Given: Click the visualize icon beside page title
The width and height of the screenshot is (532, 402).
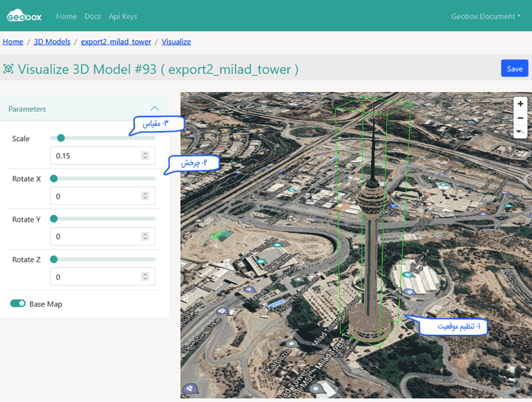Looking at the screenshot, I should tap(9, 69).
